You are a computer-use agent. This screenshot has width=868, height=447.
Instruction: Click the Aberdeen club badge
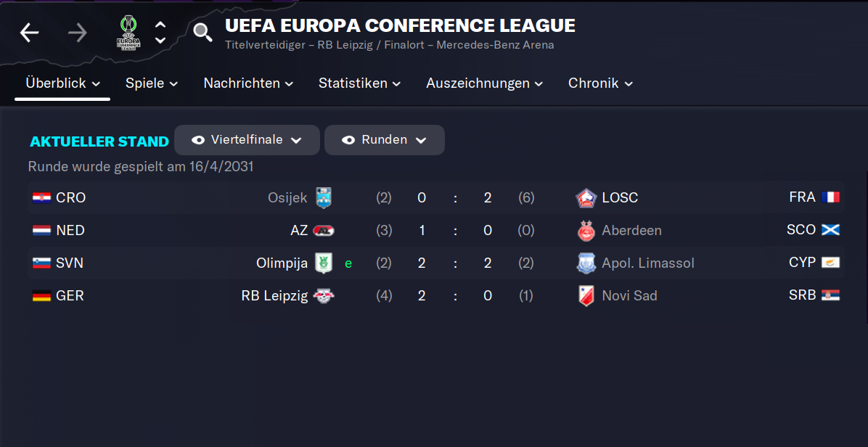(586, 230)
